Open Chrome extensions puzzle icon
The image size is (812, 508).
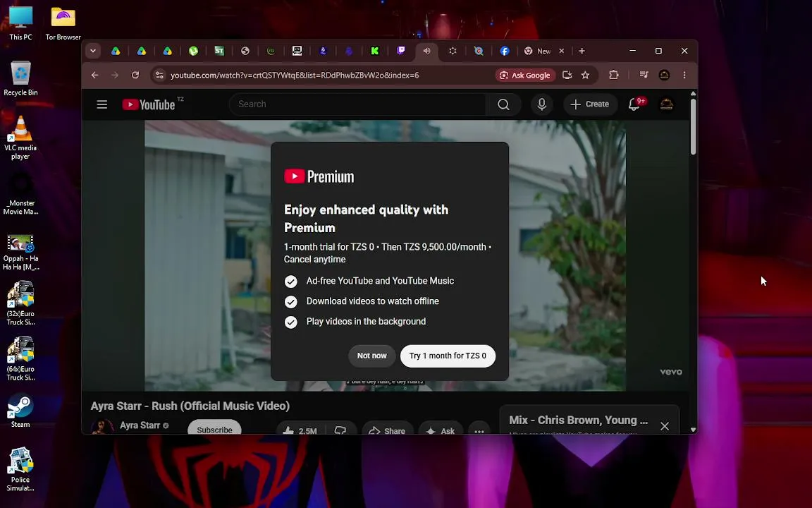coord(614,75)
